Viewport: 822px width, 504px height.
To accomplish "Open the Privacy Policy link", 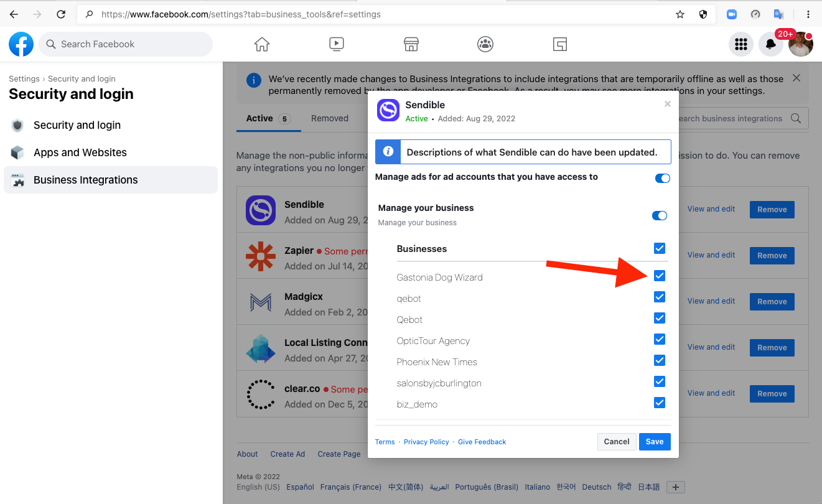I will (x=426, y=442).
